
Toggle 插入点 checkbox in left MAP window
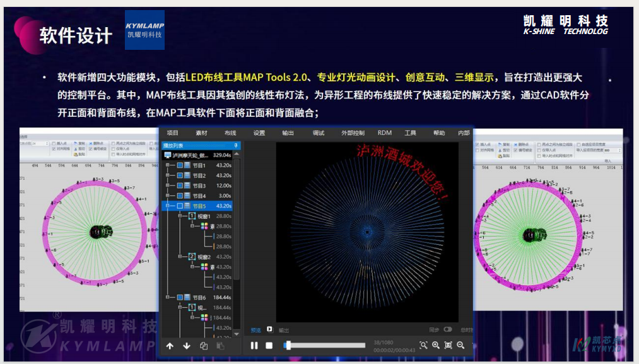tap(54, 143)
